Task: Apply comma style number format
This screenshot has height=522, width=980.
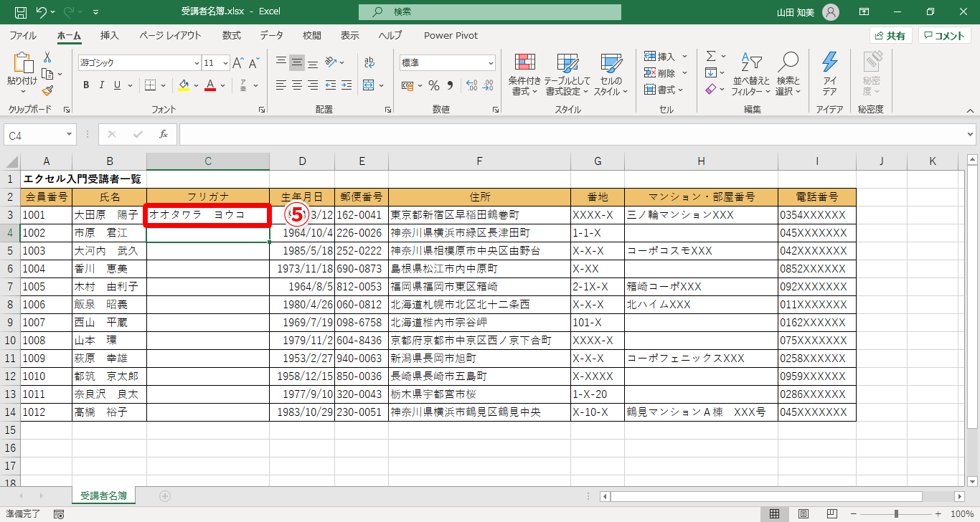Action: pos(451,85)
